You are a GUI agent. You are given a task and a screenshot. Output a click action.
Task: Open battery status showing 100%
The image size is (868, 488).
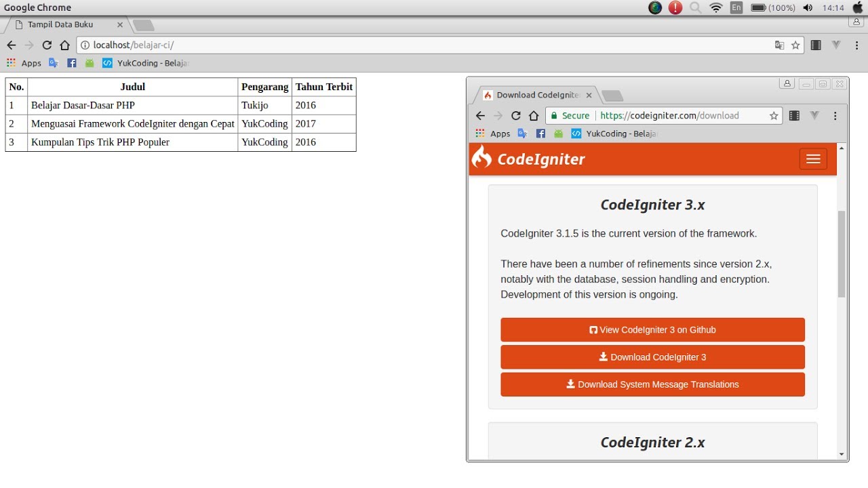pos(773,7)
